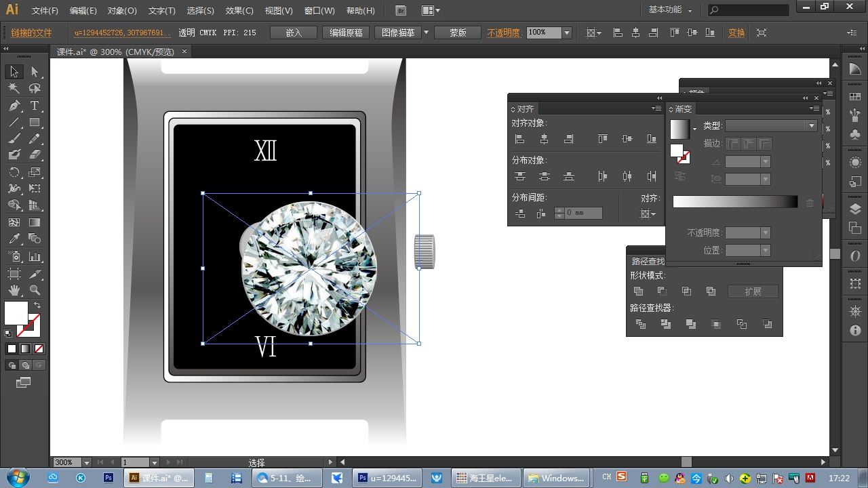Select the Type tool
Image resolution: width=868 pixels, height=488 pixels.
click(x=35, y=106)
